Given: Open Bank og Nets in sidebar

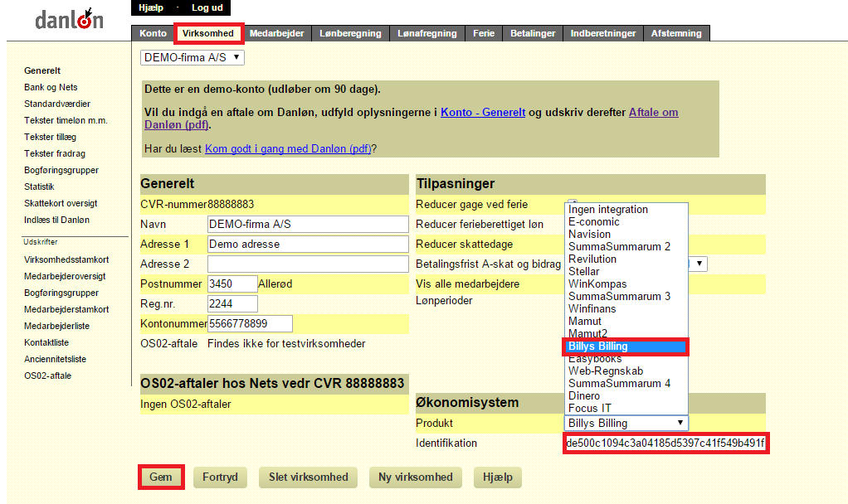Looking at the screenshot, I should point(51,87).
